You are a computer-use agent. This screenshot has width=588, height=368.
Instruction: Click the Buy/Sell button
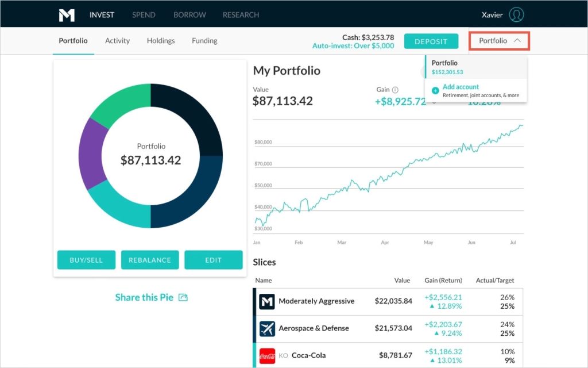click(x=86, y=260)
